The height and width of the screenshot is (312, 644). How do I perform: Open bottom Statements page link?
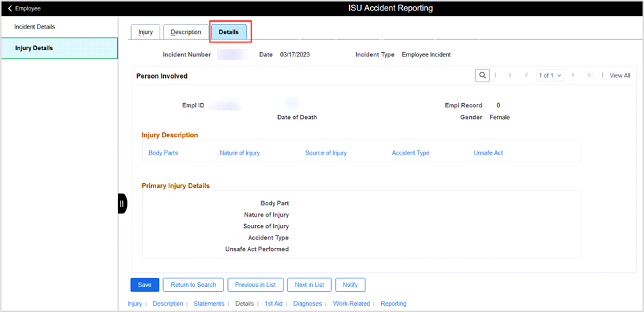click(x=209, y=304)
